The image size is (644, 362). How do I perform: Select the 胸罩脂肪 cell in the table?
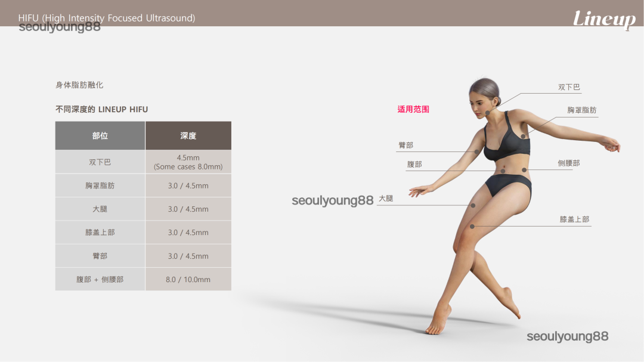[x=100, y=185]
